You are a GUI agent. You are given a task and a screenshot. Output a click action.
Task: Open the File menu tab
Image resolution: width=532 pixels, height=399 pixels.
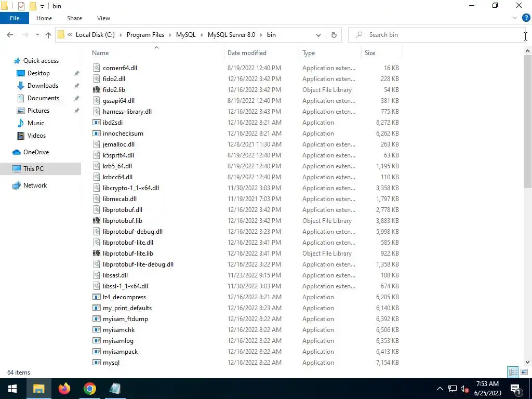(x=15, y=18)
